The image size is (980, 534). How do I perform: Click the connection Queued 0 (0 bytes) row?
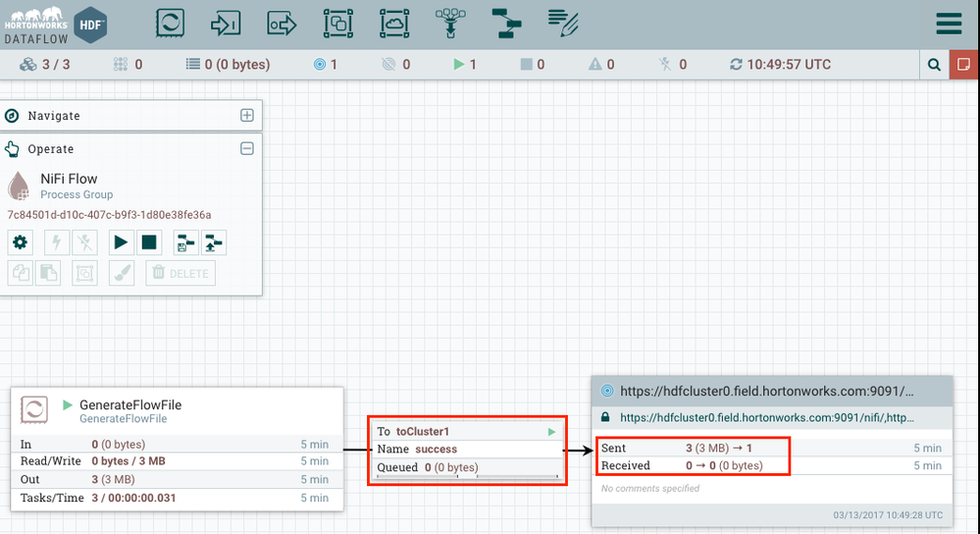467,467
